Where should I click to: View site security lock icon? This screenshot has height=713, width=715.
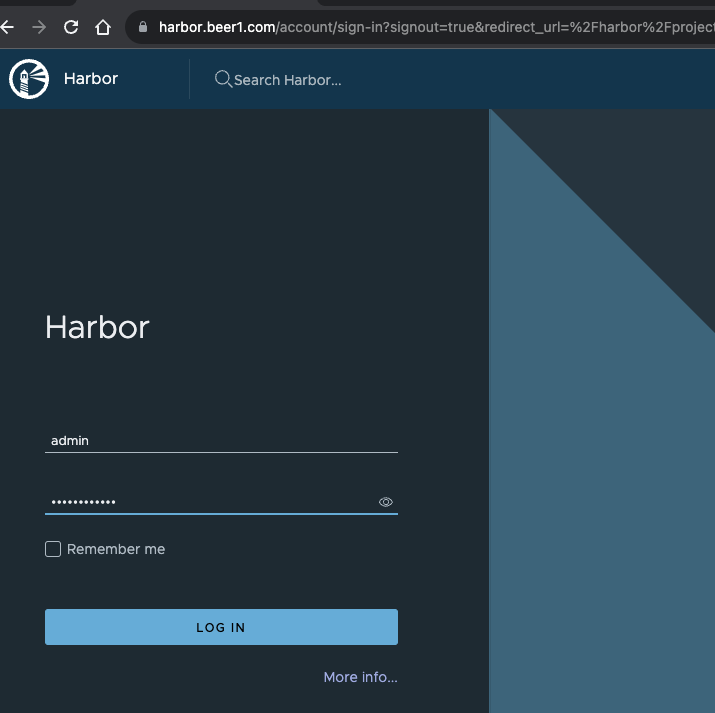tap(143, 27)
